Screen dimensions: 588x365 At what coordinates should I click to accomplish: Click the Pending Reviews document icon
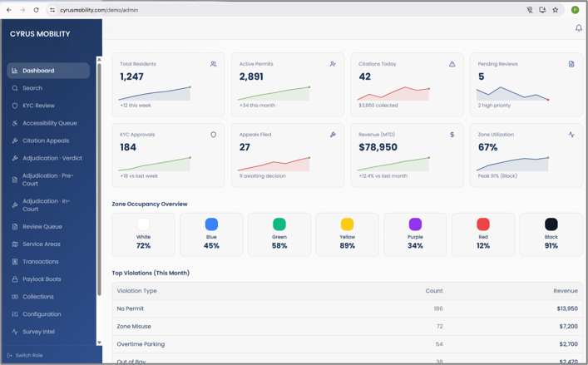click(571, 64)
